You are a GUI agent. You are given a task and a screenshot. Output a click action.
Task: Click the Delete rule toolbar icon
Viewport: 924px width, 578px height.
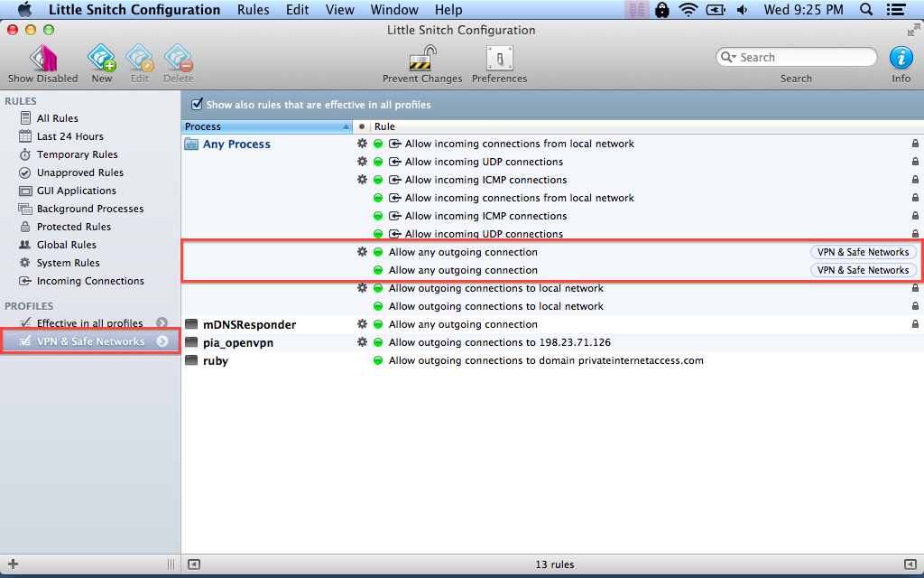pyautogui.click(x=178, y=59)
